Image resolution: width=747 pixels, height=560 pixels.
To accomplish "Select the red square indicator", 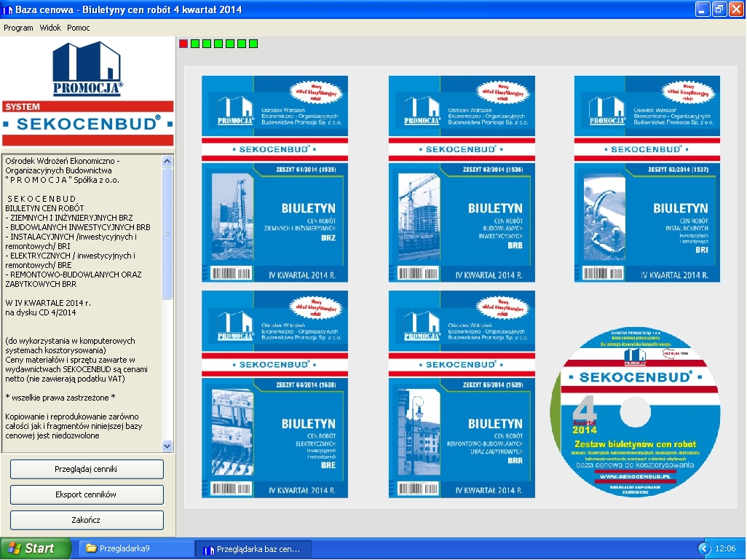I will (x=183, y=44).
